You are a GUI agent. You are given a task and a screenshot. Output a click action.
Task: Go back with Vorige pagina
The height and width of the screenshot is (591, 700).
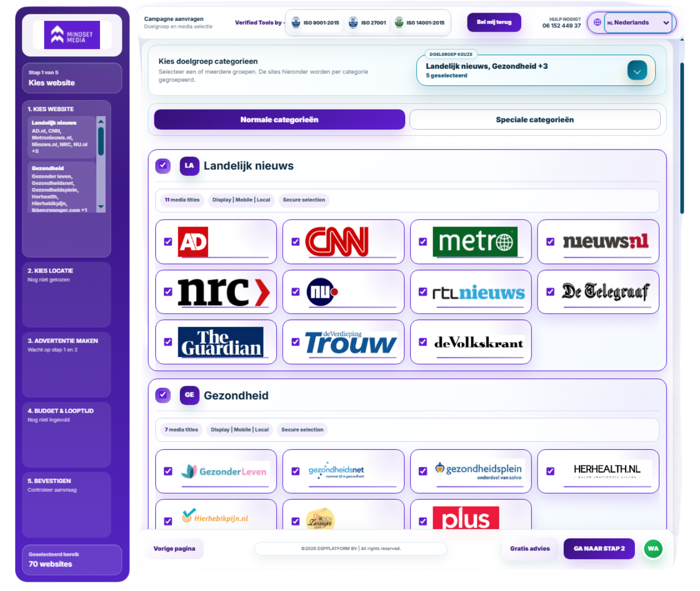coord(174,549)
